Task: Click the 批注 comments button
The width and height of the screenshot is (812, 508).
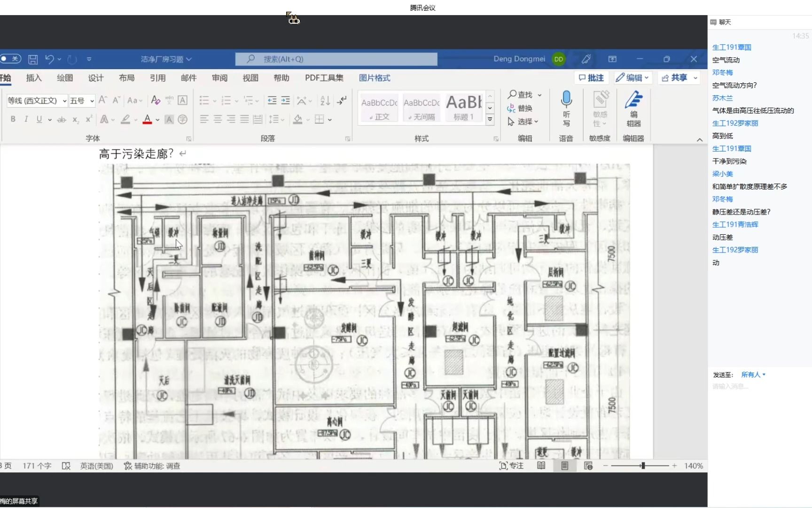Action: [x=591, y=78]
